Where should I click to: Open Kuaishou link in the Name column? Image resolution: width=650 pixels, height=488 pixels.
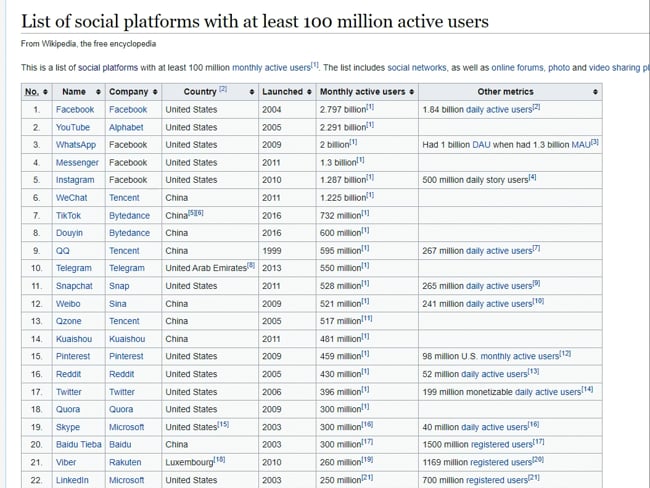pyautogui.click(x=74, y=339)
